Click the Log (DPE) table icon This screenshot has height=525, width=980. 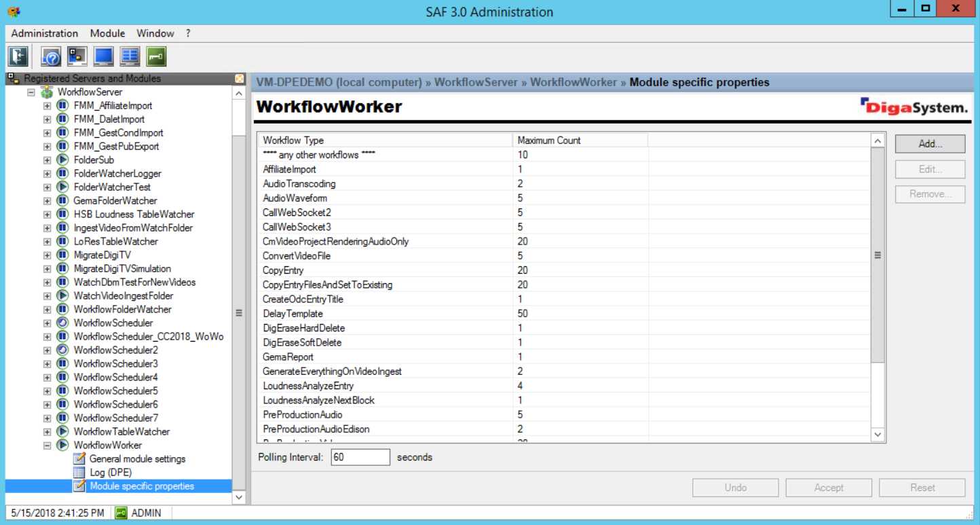(79, 473)
